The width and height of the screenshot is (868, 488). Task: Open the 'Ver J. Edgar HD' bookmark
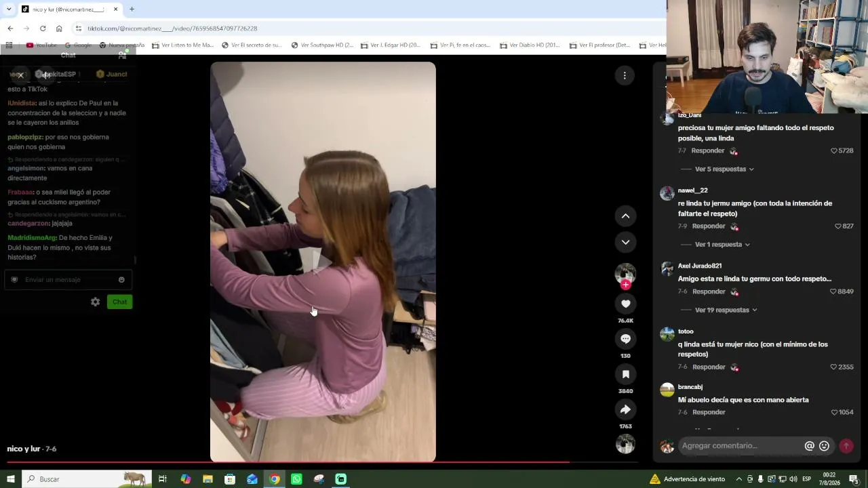tap(391, 45)
